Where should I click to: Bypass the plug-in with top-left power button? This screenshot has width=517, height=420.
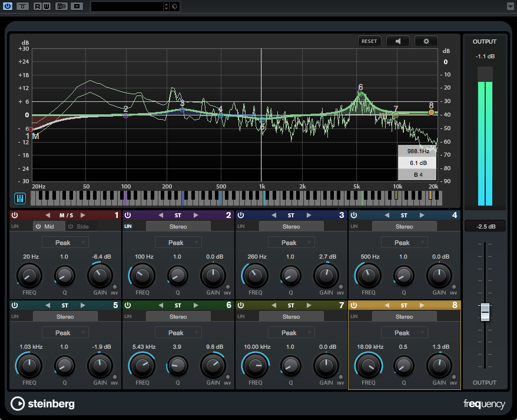pos(8,6)
